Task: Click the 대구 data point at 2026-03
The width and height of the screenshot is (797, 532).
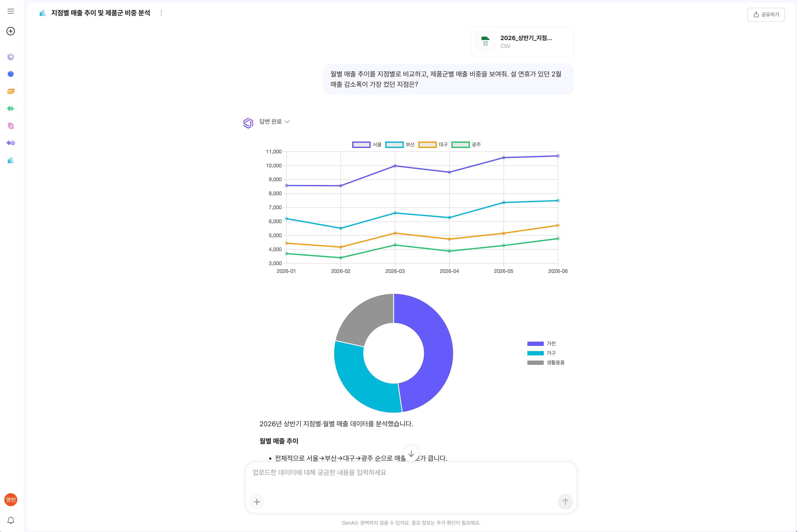Action: tap(395, 233)
